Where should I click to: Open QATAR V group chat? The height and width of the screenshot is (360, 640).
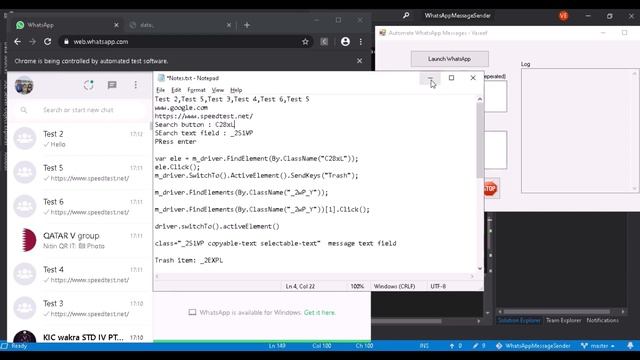click(80, 240)
